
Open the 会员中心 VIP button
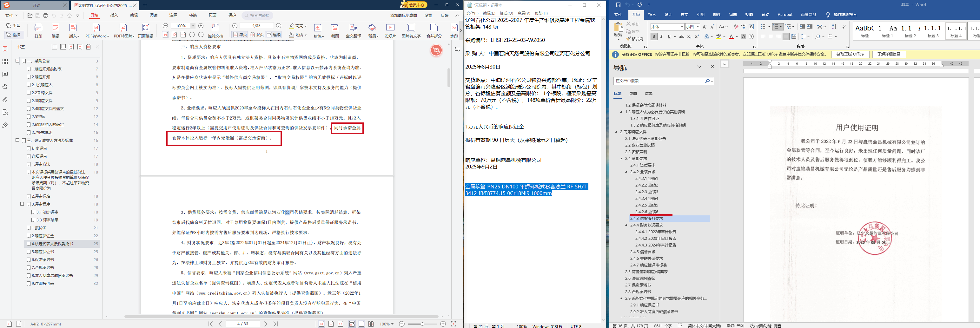pyautogui.click(x=414, y=4)
